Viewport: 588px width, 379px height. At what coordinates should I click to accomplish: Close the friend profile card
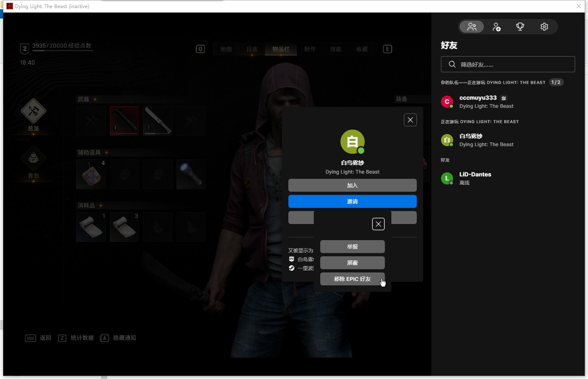[x=410, y=120]
